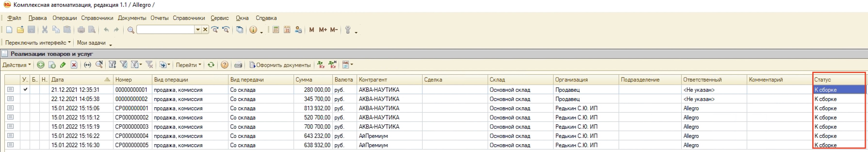
Task: Click the wrench settings icon
Action: coord(348,30)
